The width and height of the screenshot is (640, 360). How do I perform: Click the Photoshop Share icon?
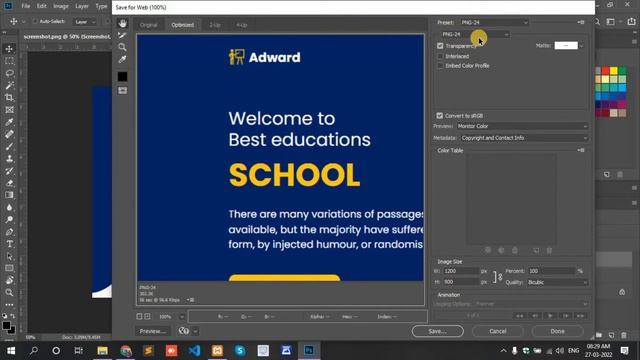631,22
